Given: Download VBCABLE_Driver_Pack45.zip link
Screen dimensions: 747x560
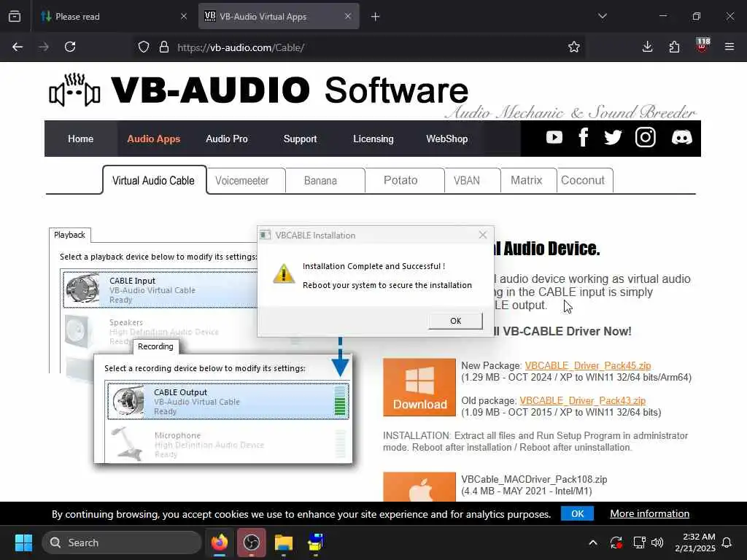Looking at the screenshot, I should 588,366.
